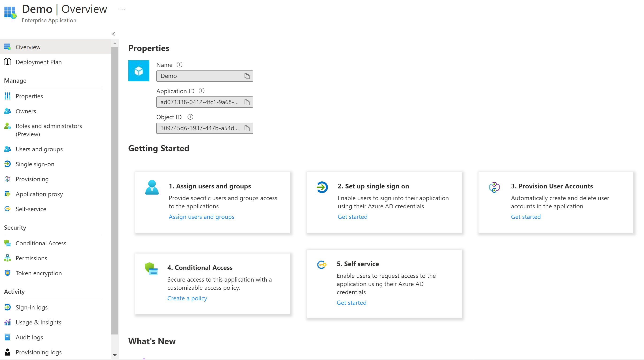This screenshot has height=360, width=644.
Task: Open Single sign-on in Manage menu
Action: tap(35, 164)
